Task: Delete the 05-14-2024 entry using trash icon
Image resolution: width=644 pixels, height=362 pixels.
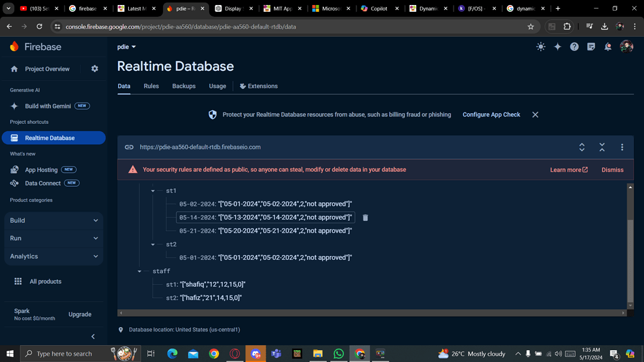Action: point(365,218)
